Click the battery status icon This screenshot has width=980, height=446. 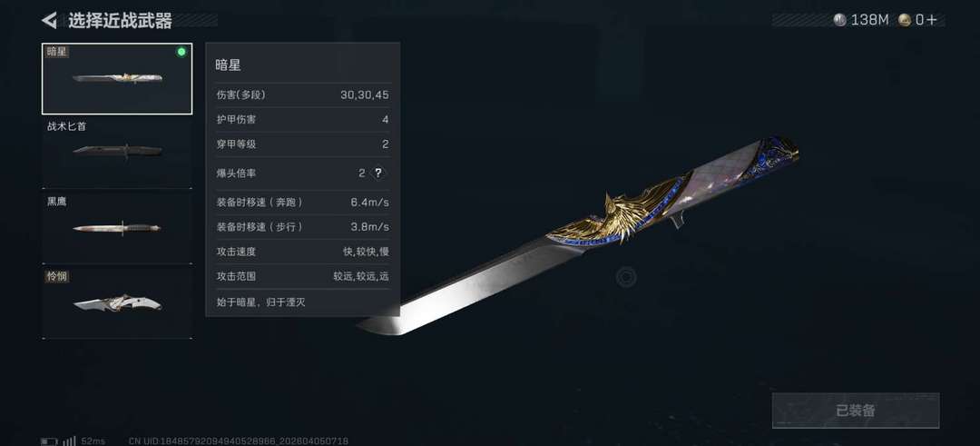tap(49, 441)
